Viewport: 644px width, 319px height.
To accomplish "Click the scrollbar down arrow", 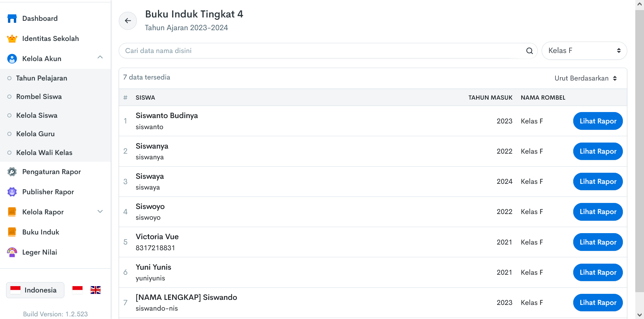I will click(x=639, y=315).
